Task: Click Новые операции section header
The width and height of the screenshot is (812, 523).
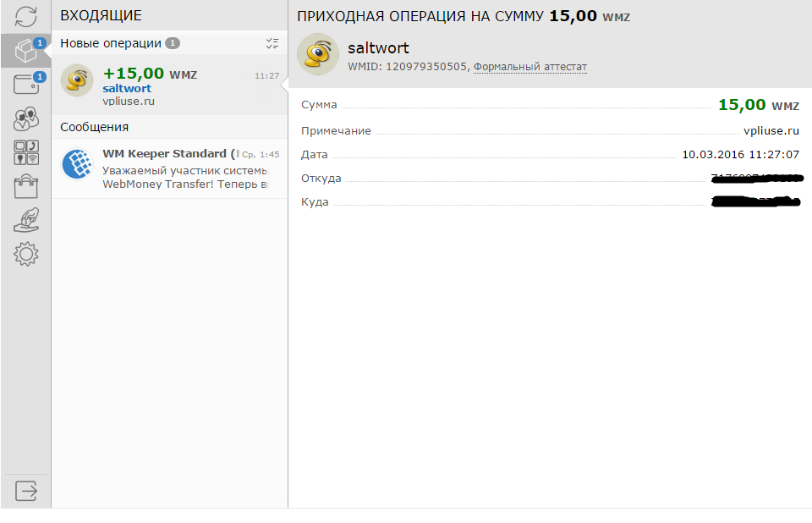Action: (111, 43)
